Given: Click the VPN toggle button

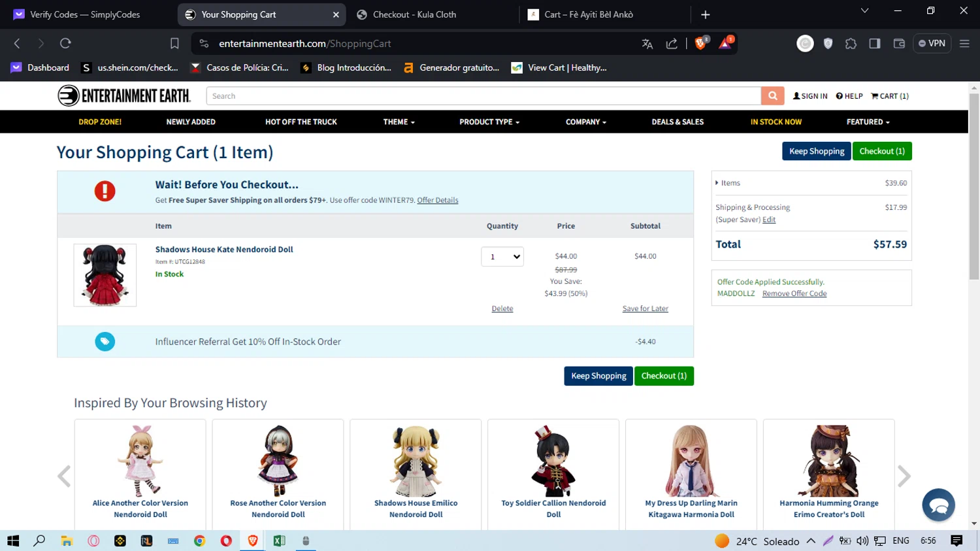Looking at the screenshot, I should (x=932, y=43).
